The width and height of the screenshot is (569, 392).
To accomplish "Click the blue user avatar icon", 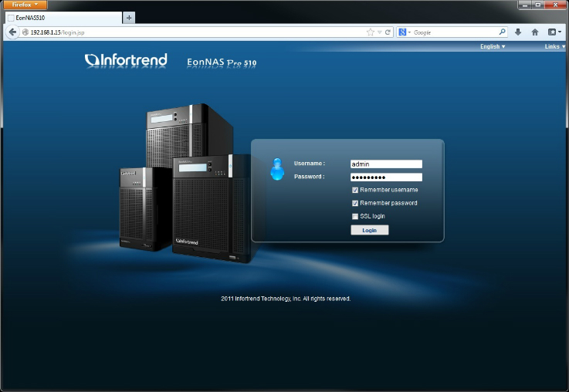I will tap(277, 169).
